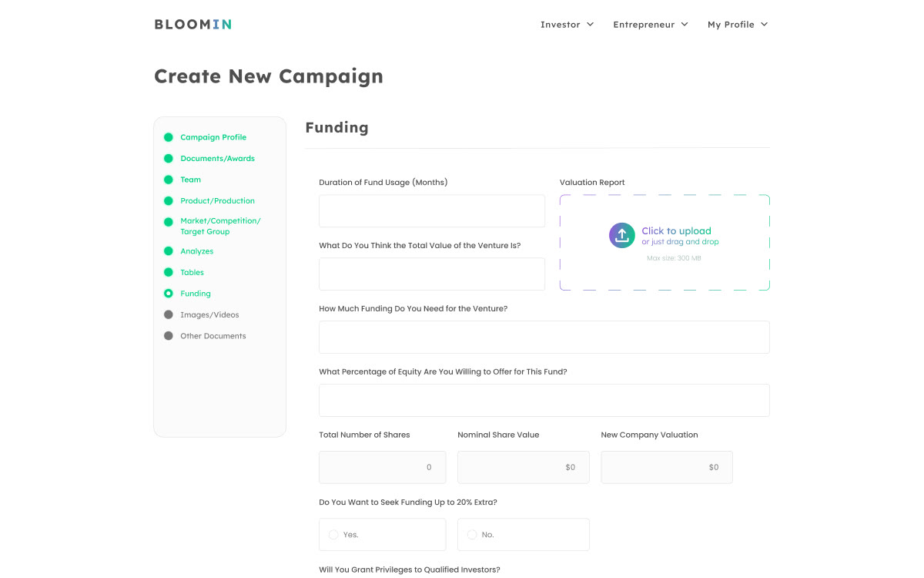924x578 pixels.
Task: Click to upload valuation report
Action: [x=665, y=242]
